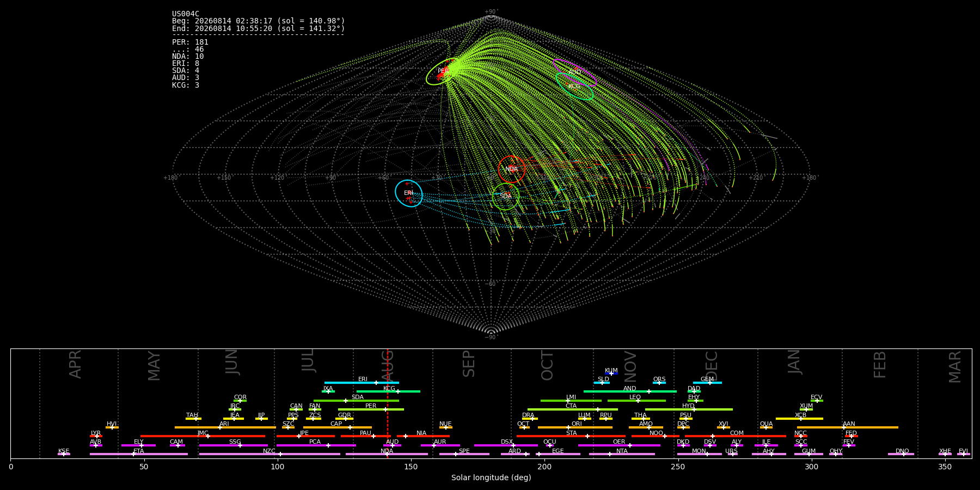Click the 'PER: 181' count entry
This screenshot has height=490, width=980.
pos(190,42)
